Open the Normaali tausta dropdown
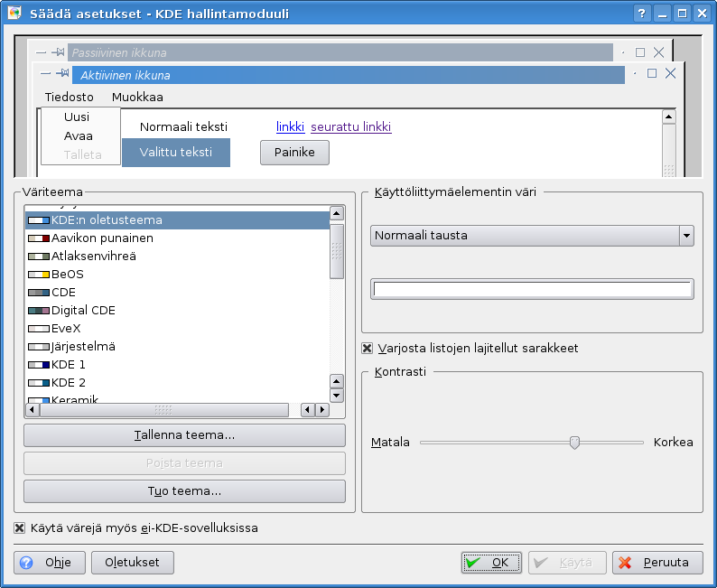The image size is (717, 588). [532, 236]
